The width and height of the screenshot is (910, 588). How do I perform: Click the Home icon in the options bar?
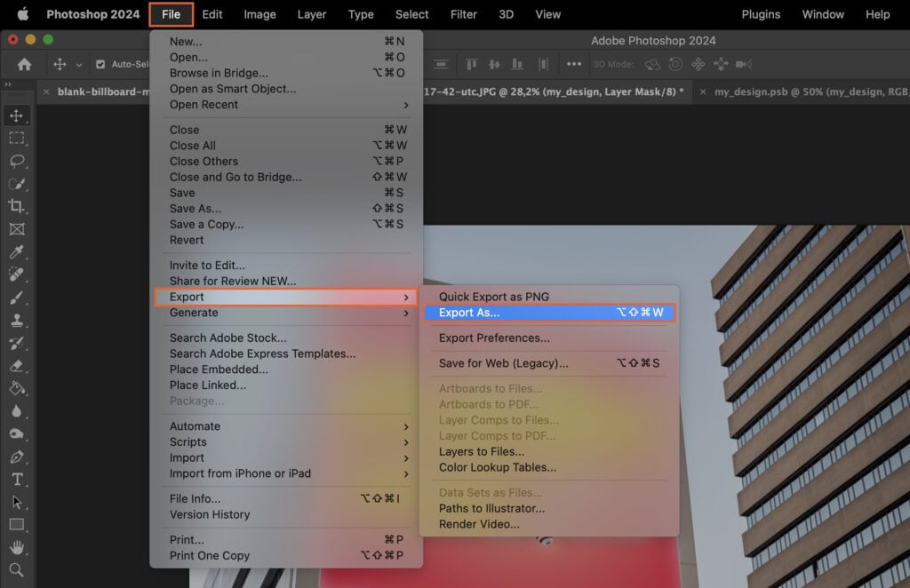click(x=23, y=64)
